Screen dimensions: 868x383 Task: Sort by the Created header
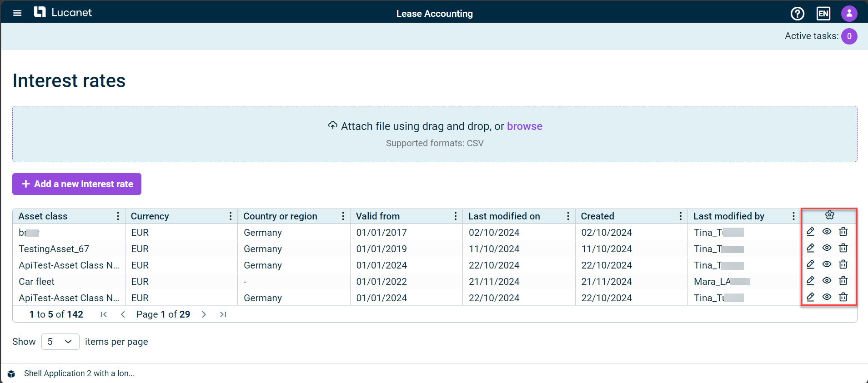tap(597, 216)
